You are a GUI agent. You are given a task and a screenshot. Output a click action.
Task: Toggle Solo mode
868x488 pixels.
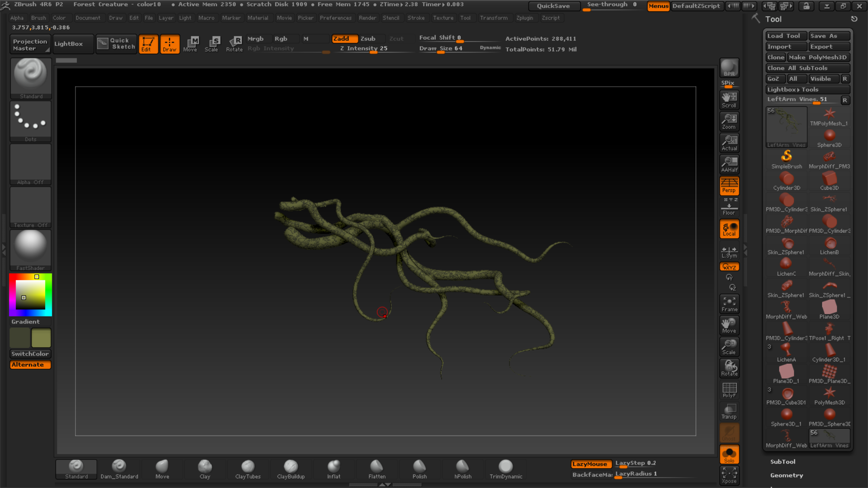click(729, 455)
